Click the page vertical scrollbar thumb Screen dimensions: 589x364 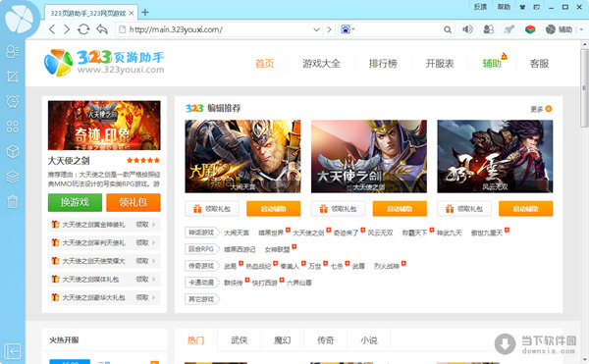coord(584,87)
